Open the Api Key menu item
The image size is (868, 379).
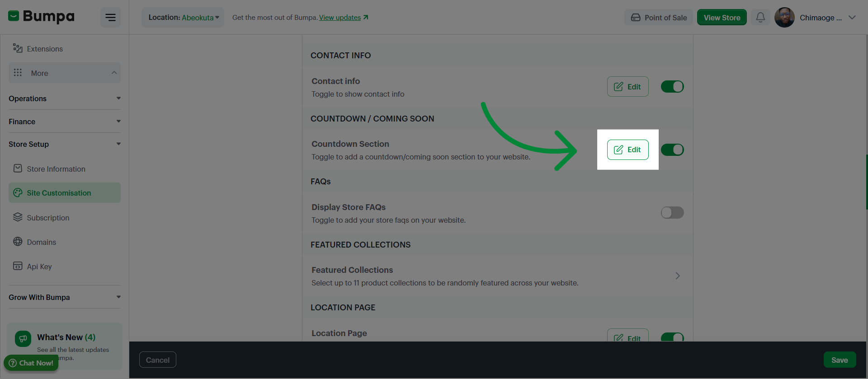(65, 266)
